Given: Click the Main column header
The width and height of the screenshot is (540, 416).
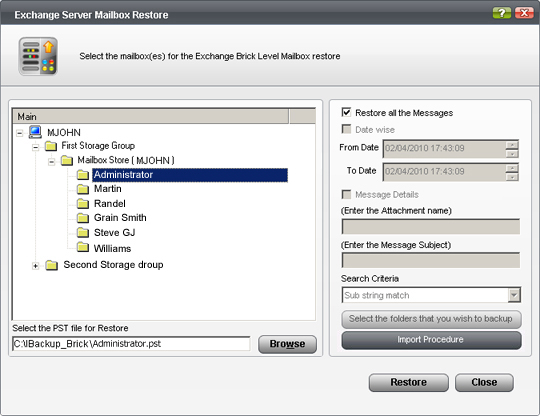Looking at the screenshot, I should pos(150,116).
